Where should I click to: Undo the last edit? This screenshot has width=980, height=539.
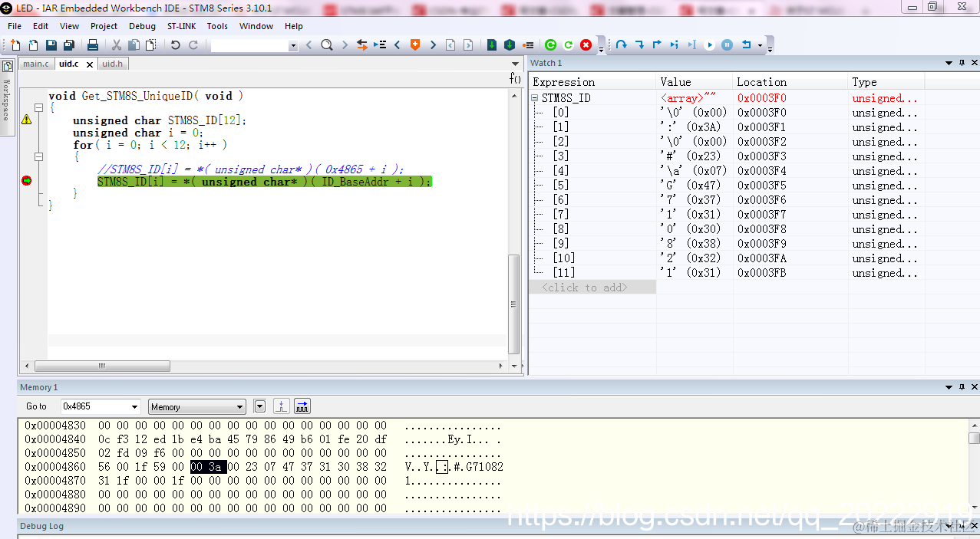pos(175,45)
